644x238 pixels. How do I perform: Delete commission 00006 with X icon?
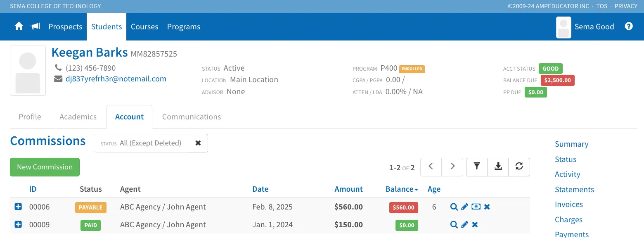coord(487,207)
